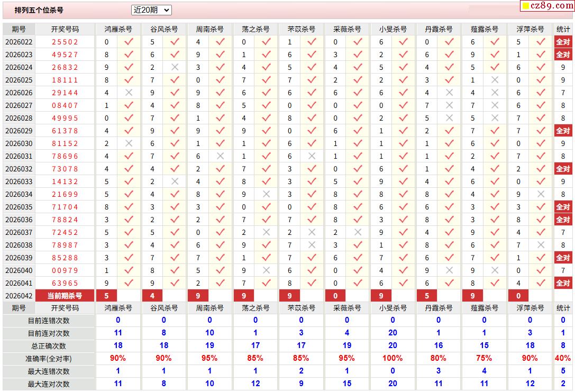Click the 全对 badge in row 2026041
The width and height of the screenshot is (575, 392).
[563, 283]
